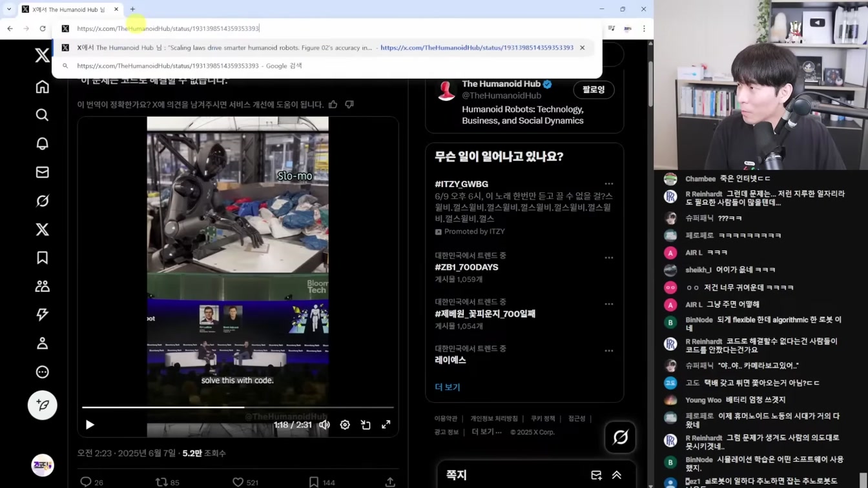Screen dimensions: 868x488
Task: Open 광고 정보 footer link
Action: tap(446, 432)
